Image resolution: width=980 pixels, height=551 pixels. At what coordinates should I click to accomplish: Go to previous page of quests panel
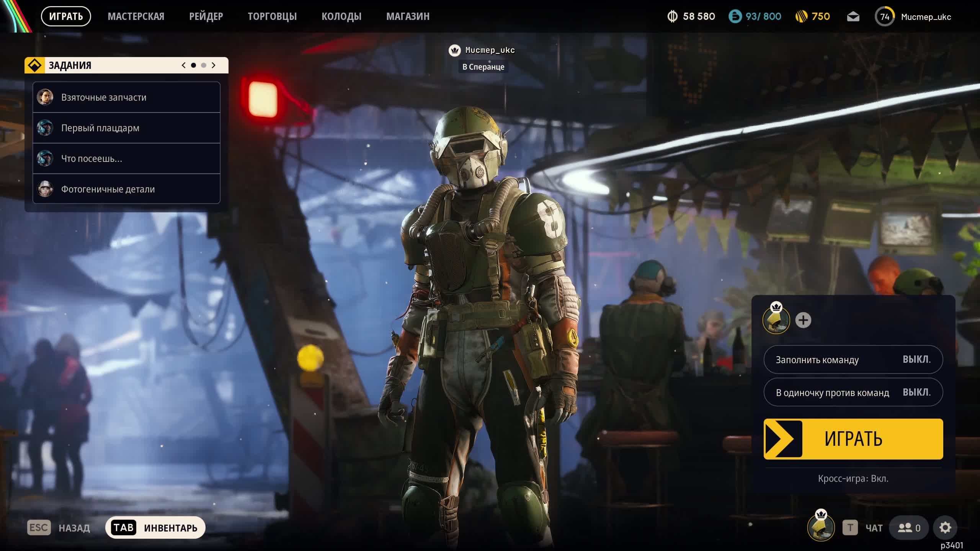click(x=184, y=65)
